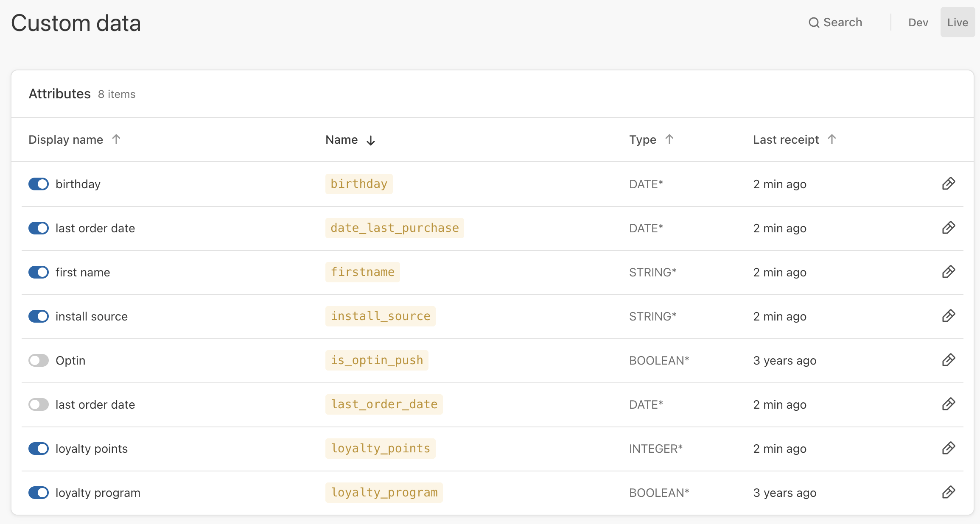This screenshot has width=980, height=524.
Task: Edit the date_last_purchase attribute
Action: pos(948,228)
